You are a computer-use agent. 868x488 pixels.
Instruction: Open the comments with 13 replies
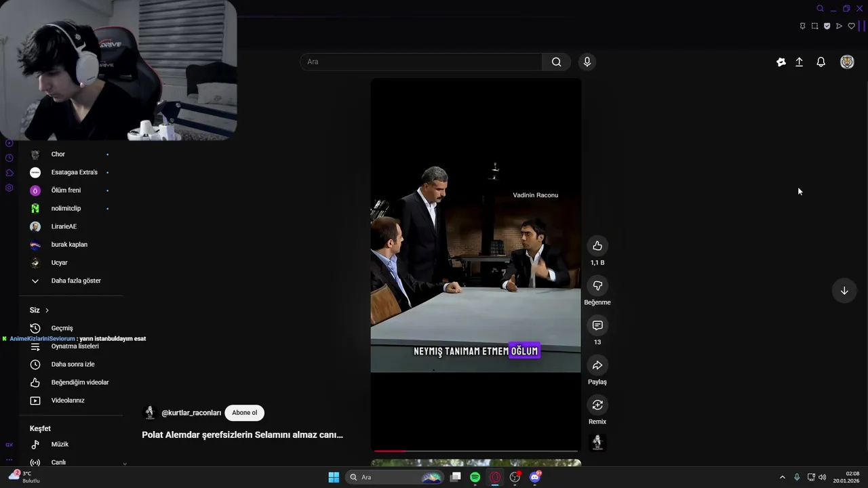[597, 325]
